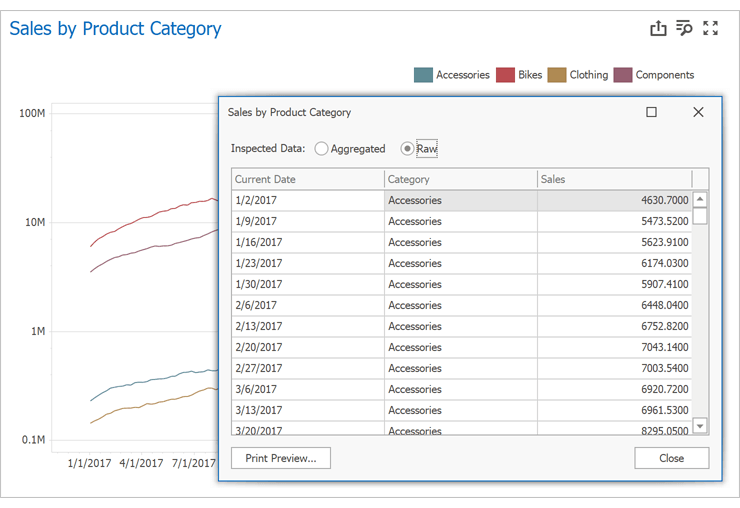Image resolution: width=740 pixels, height=508 pixels.
Task: Maximize the Sales by Product Category dialog
Action: click(x=652, y=112)
